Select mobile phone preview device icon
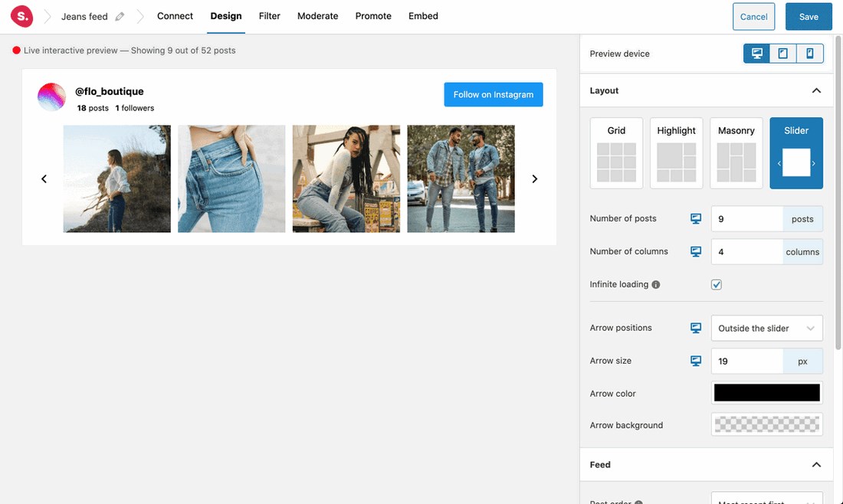The height and width of the screenshot is (504, 843). [810, 53]
